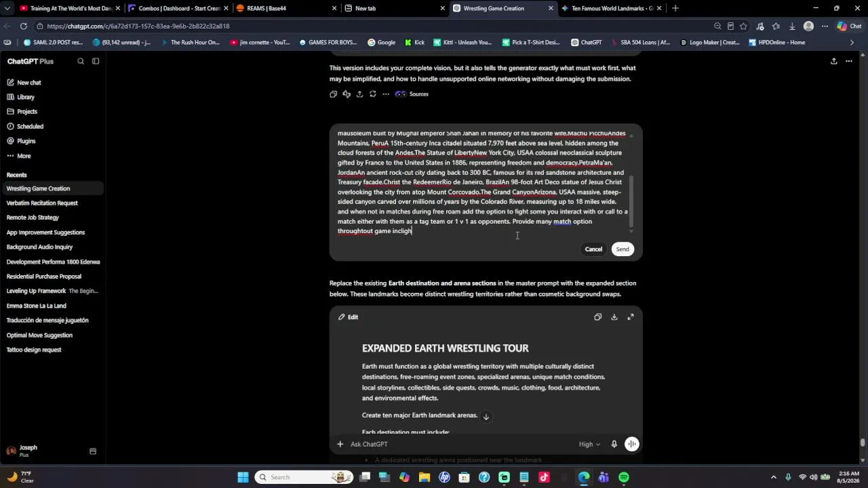Screen dimensions: 868x488
Task: Download the Expanded Earth Wrestling Tour document
Action: pyautogui.click(x=614, y=317)
